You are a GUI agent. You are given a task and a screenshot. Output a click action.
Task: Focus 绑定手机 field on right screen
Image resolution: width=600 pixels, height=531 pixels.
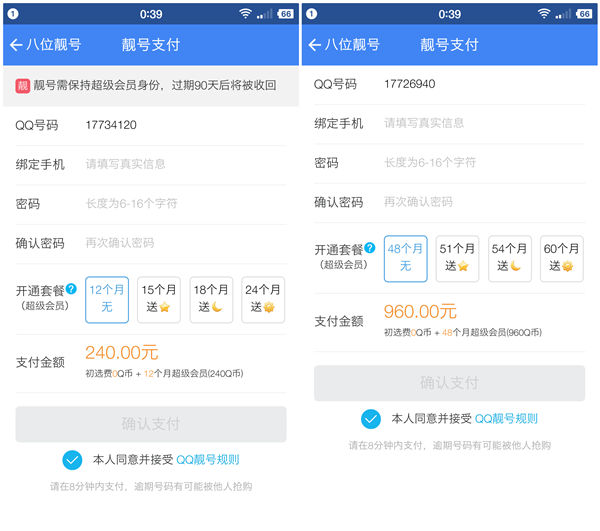click(x=449, y=124)
